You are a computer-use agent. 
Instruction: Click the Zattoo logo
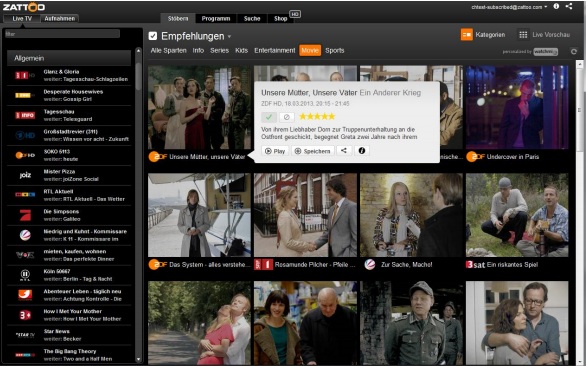(24, 7)
